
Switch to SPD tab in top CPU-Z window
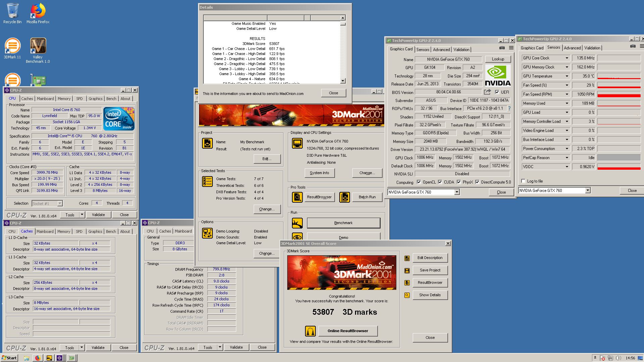(79, 99)
